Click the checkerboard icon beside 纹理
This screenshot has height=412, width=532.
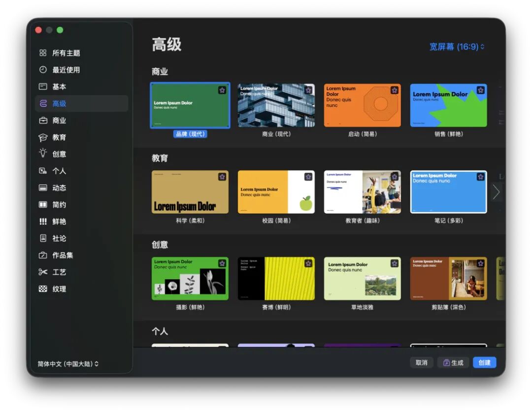click(43, 289)
